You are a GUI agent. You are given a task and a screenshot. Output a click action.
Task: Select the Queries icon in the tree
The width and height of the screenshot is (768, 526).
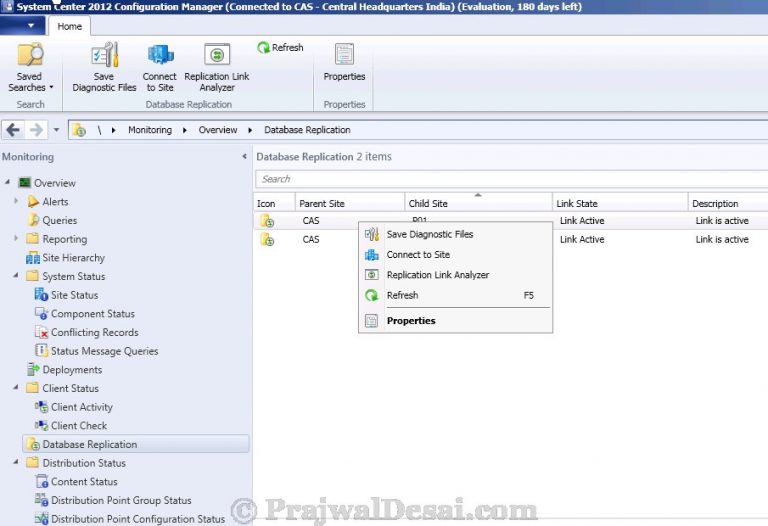point(33,220)
